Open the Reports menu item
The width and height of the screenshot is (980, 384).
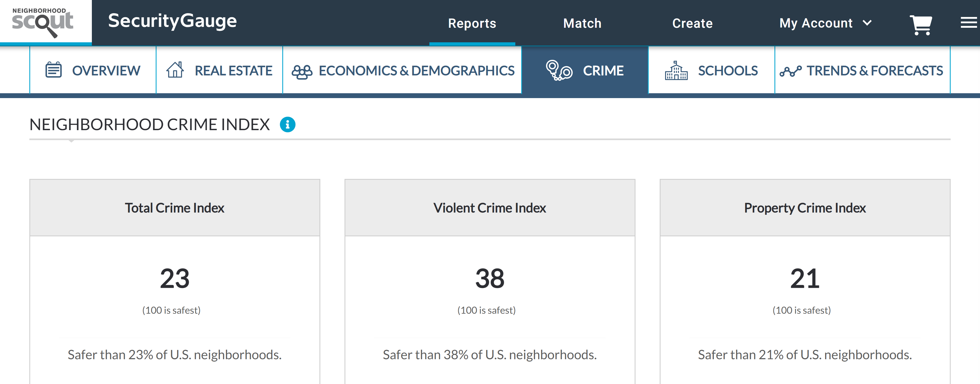point(472,23)
